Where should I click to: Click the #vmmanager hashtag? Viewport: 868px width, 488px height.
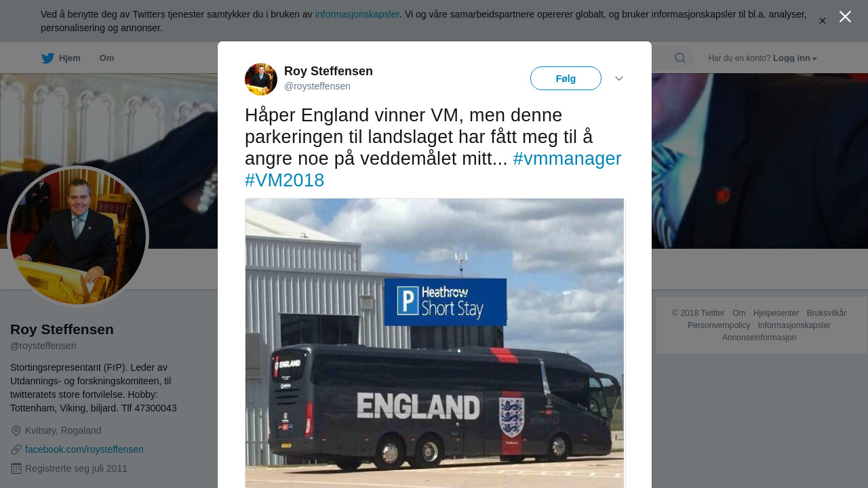(567, 159)
